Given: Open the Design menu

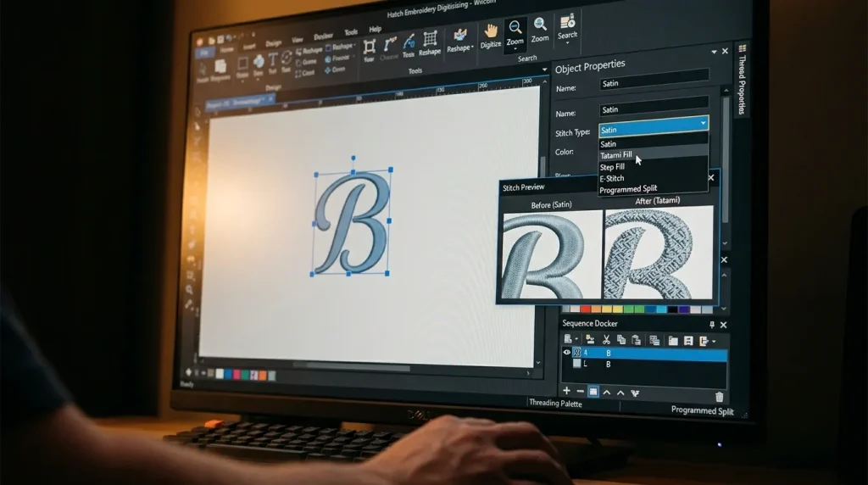Looking at the screenshot, I should point(274,44).
